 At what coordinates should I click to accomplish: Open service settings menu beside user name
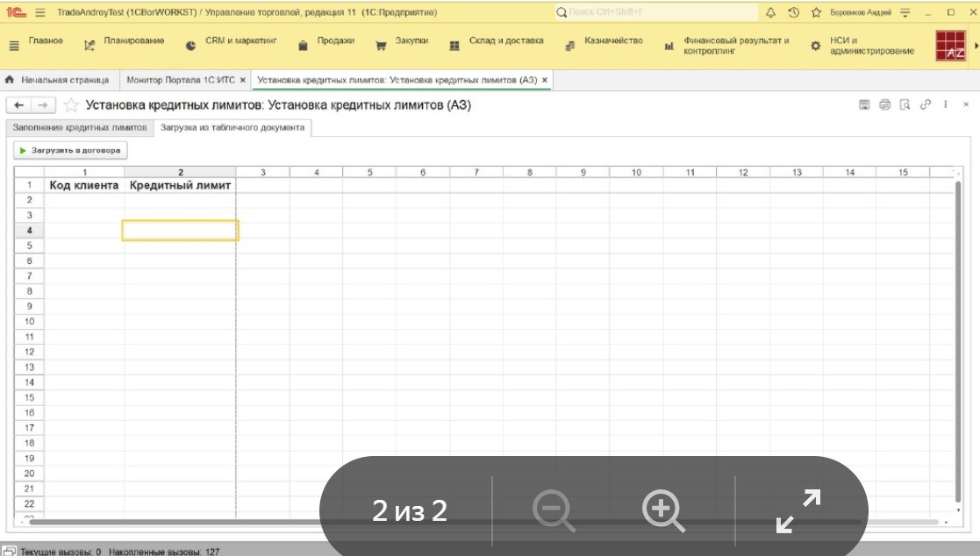tap(905, 12)
